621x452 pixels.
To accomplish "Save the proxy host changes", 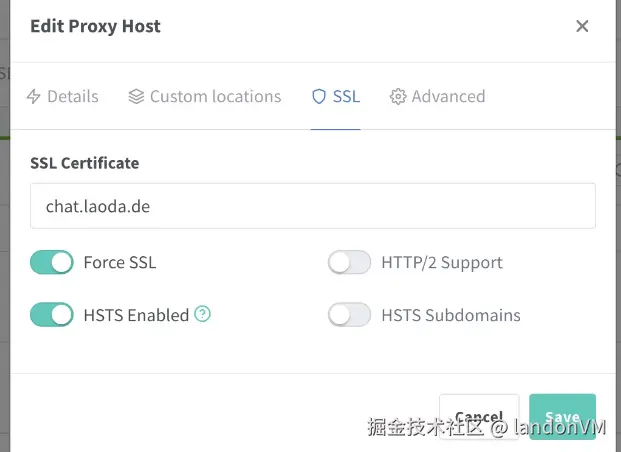I will [x=562, y=417].
